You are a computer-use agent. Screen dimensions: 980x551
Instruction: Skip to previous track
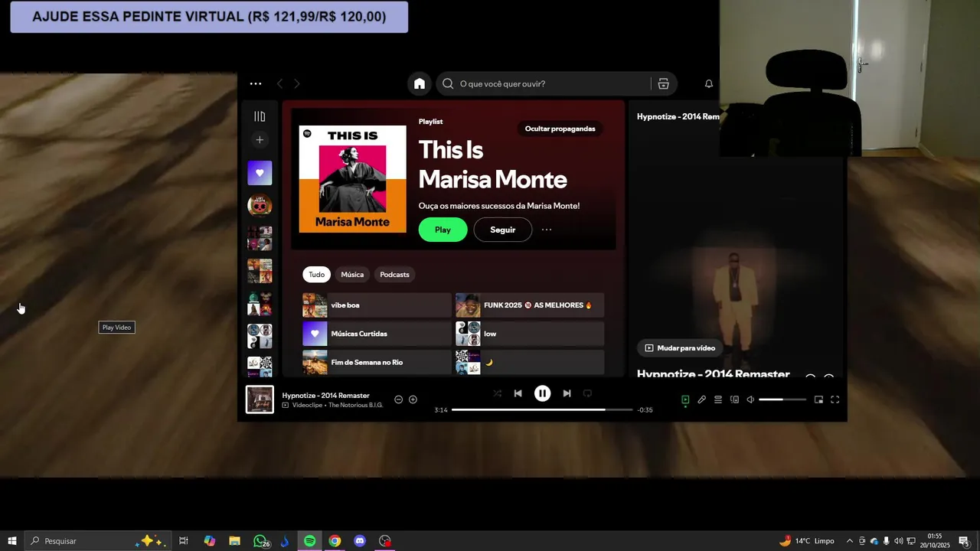pyautogui.click(x=518, y=393)
